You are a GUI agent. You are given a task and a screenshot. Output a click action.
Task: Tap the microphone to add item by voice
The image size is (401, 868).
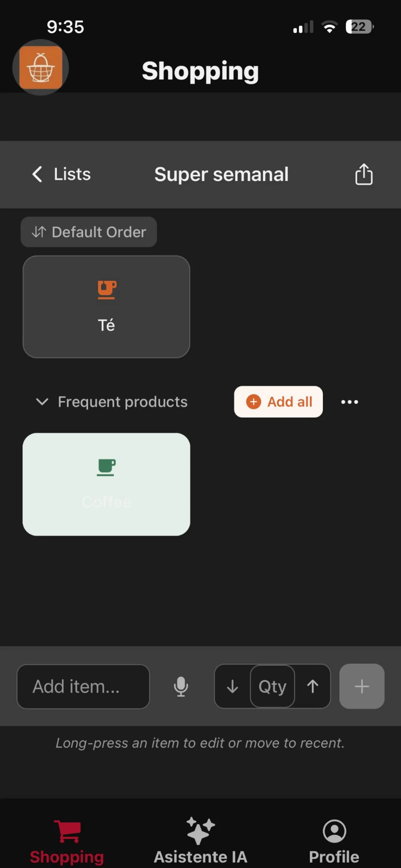(181, 686)
